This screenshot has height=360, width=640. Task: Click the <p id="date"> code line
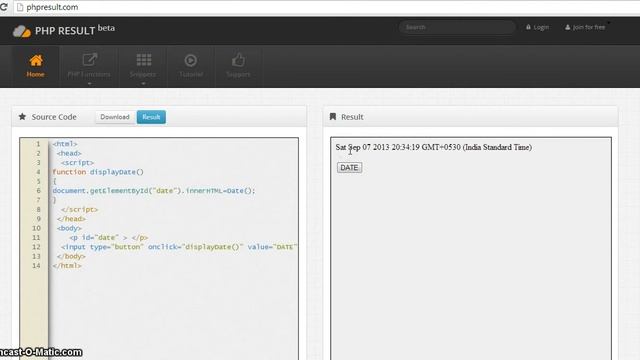click(109, 238)
